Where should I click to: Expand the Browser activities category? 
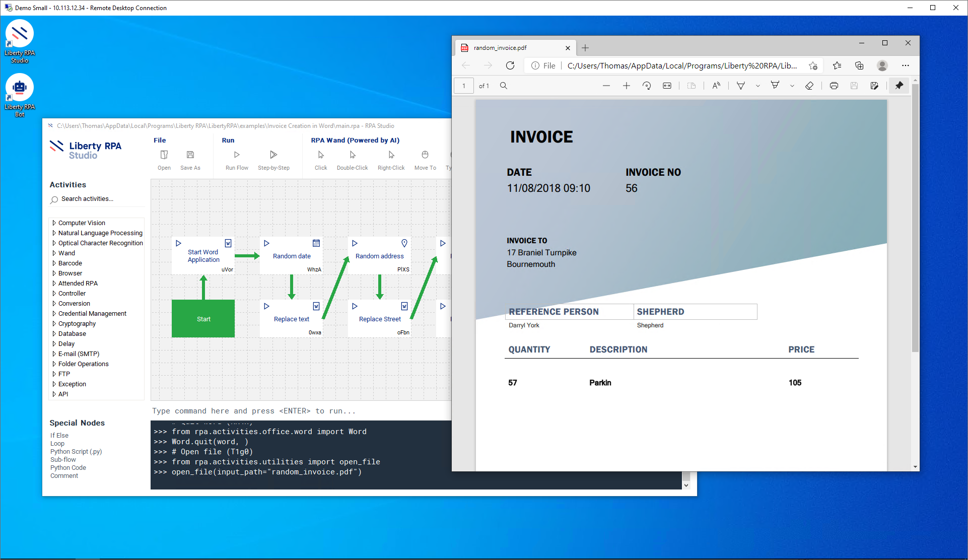[x=54, y=273]
